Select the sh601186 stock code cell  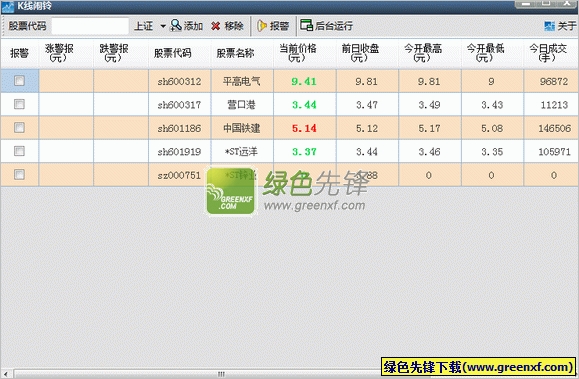tap(179, 128)
